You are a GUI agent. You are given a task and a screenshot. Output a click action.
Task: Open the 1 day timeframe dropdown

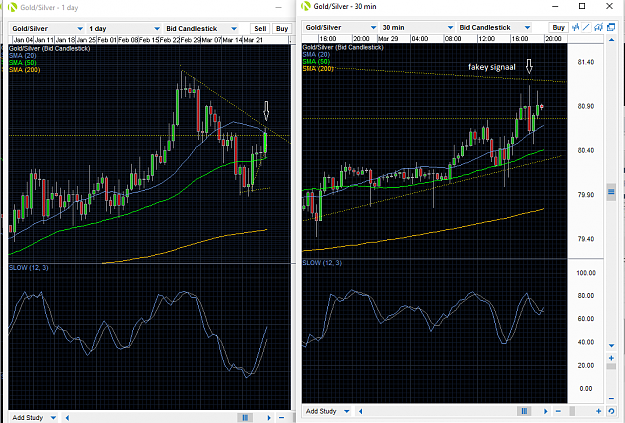coord(124,28)
